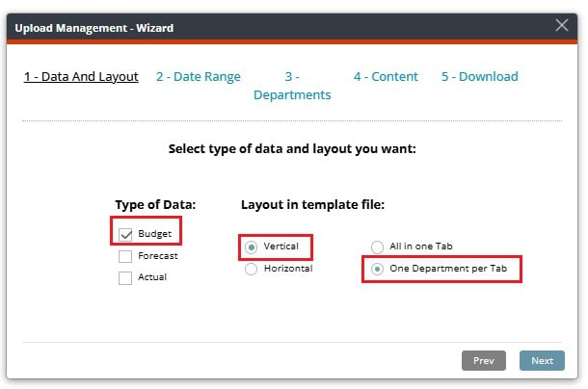This screenshot has height=389, width=588.
Task: Pick One Department per Tab radio
Action: pos(377,269)
